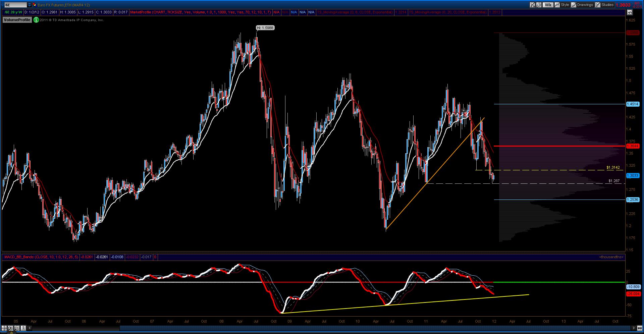The image size is (644, 334).
Task: Click the zoom in magnifier icon
Action: (10, 328)
